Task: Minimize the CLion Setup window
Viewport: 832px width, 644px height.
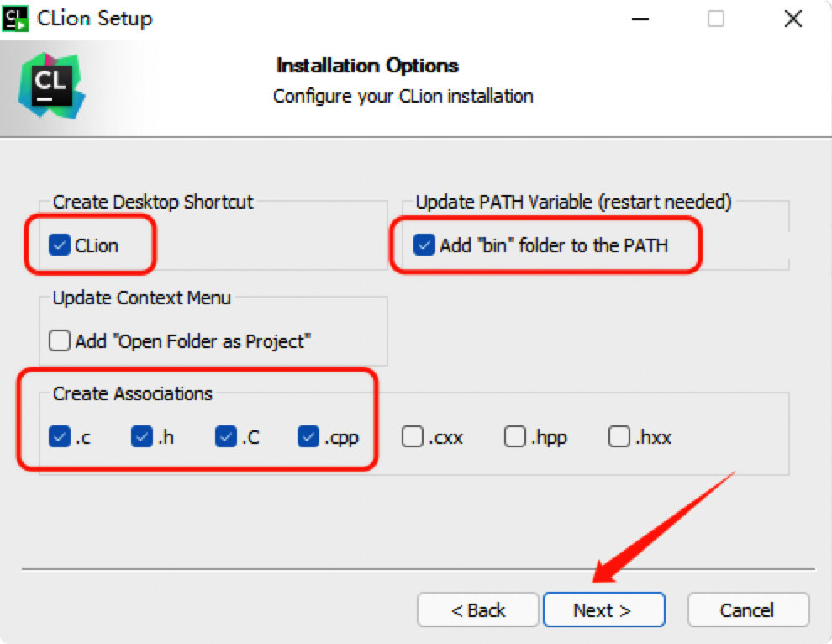Action: pos(638,18)
